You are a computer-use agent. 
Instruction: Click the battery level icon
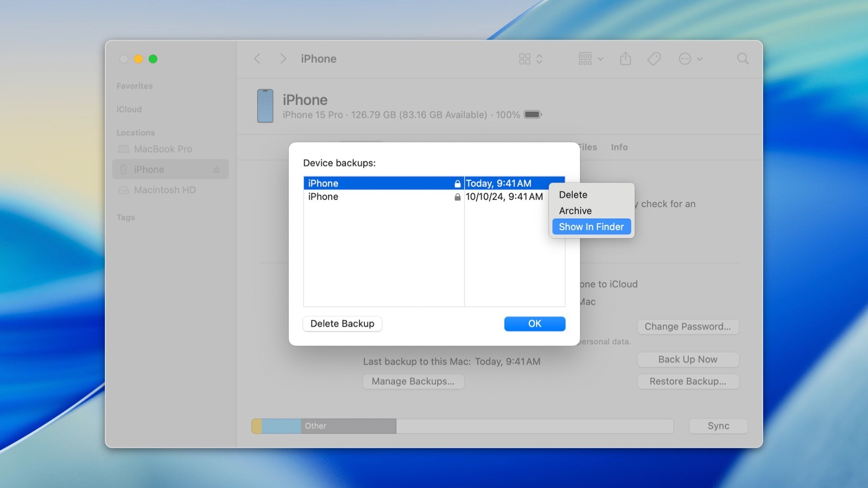(x=533, y=115)
